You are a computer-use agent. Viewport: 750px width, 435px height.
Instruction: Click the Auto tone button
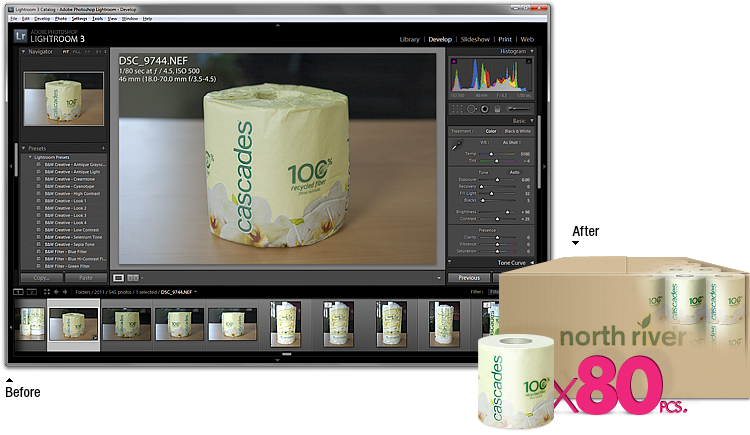[514, 172]
